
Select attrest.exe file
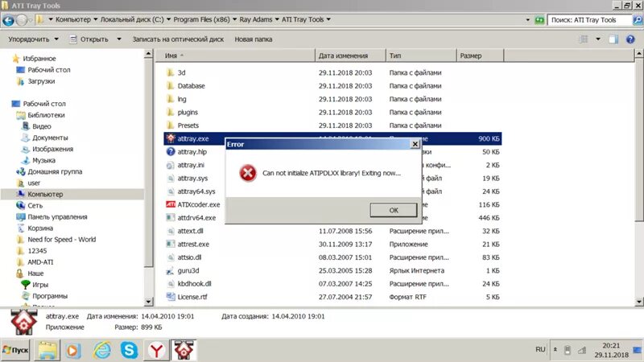tap(193, 244)
